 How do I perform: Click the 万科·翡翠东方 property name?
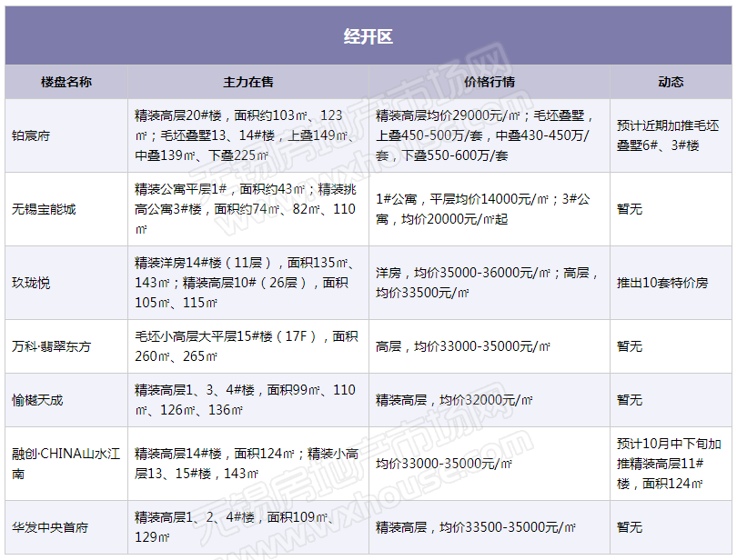[x=51, y=346]
